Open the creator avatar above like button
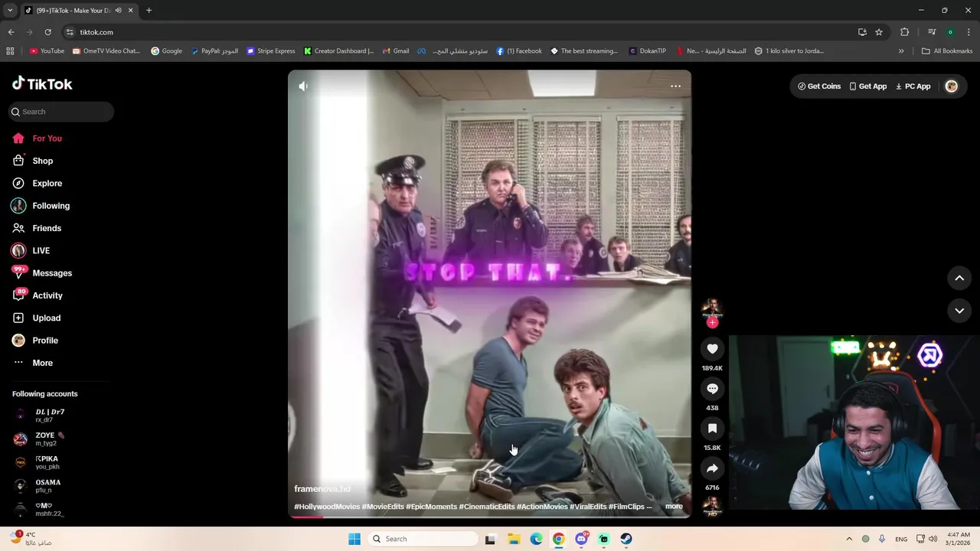 [x=712, y=308]
